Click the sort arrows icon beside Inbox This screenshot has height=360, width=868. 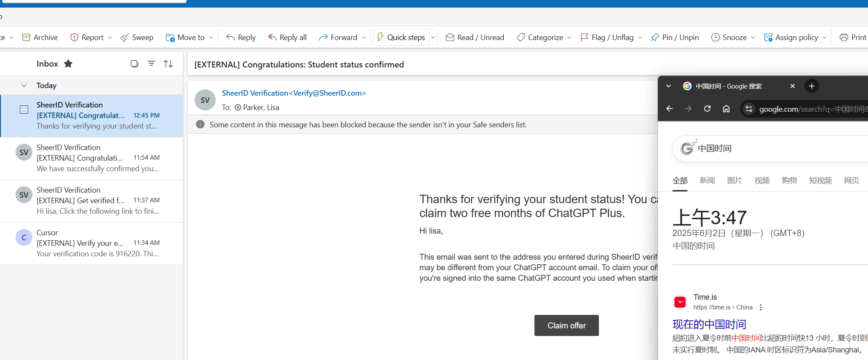(168, 64)
